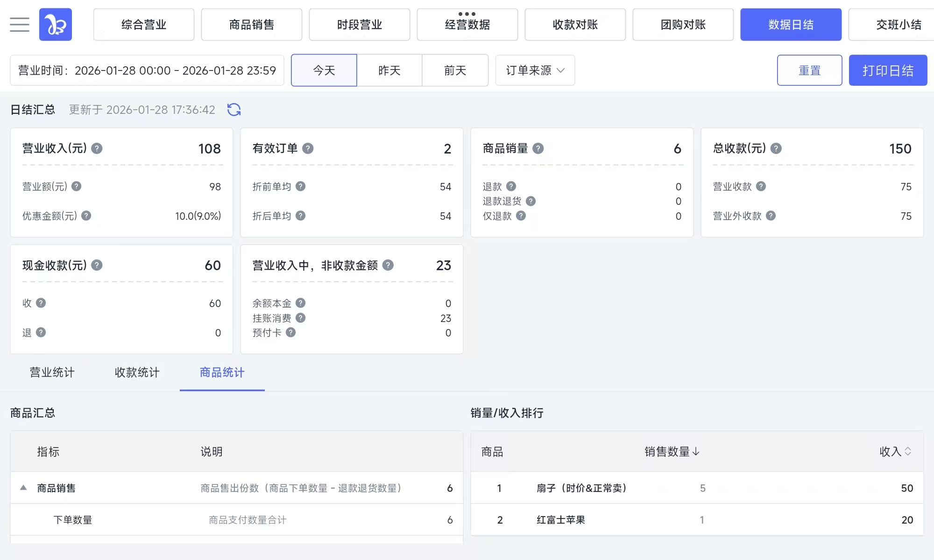Click the blue app logo icon

point(56,24)
